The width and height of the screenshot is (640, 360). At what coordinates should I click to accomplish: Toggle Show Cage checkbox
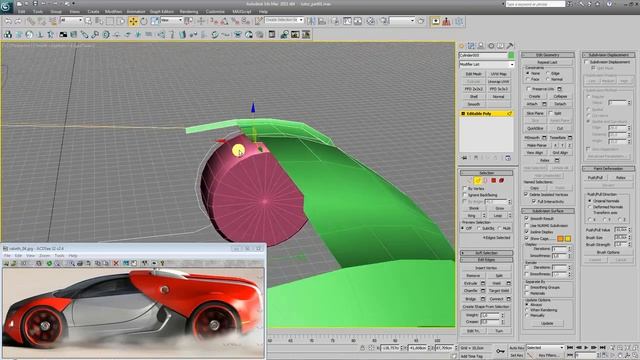pos(526,238)
